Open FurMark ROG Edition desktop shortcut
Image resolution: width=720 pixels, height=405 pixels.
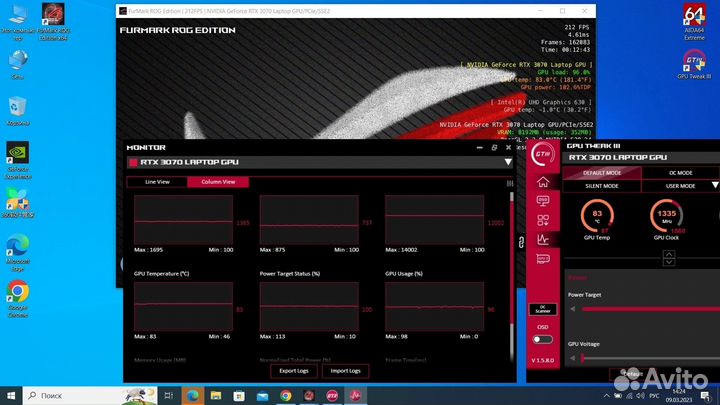pyautogui.click(x=53, y=22)
